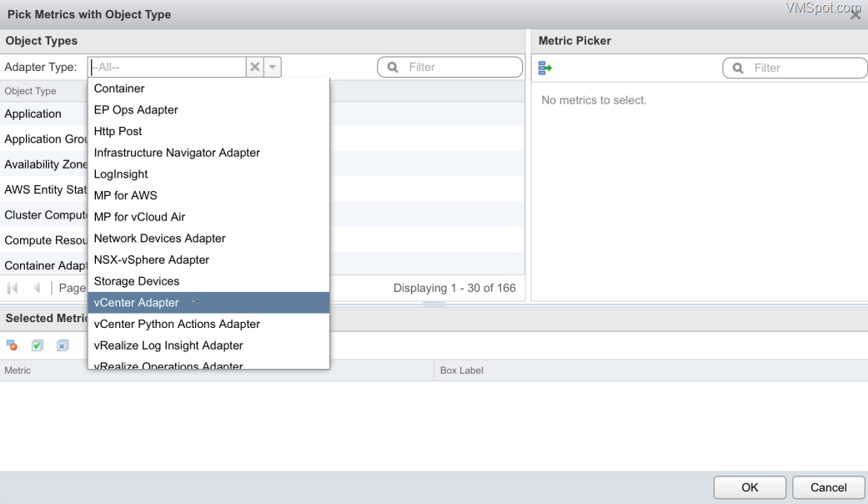Select vCenter Python Actions Adapter

tap(208, 324)
